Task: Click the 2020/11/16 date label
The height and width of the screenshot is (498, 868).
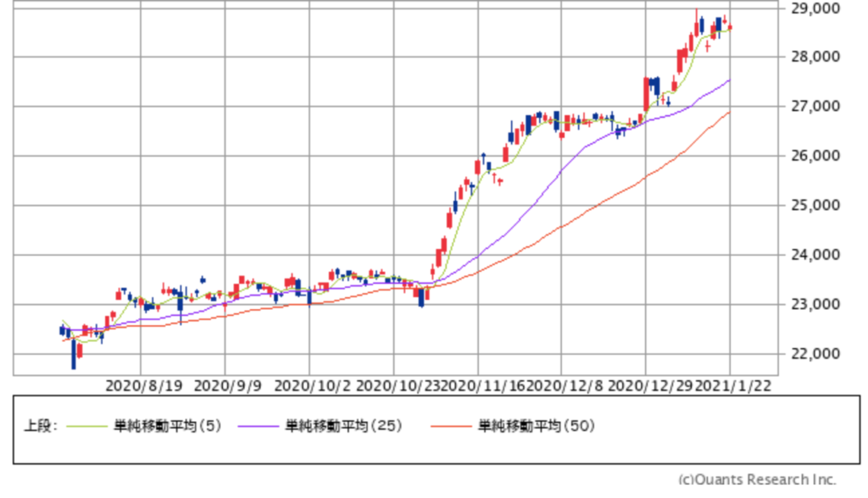Action: [x=482, y=385]
